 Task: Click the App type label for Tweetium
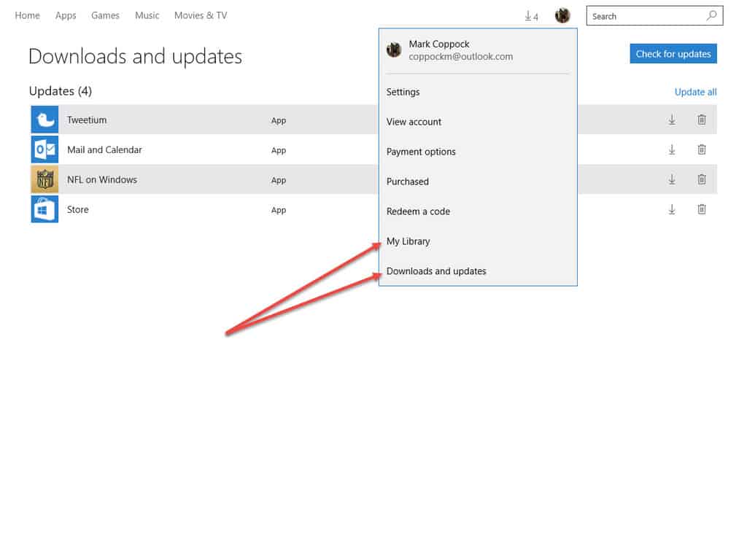(279, 121)
